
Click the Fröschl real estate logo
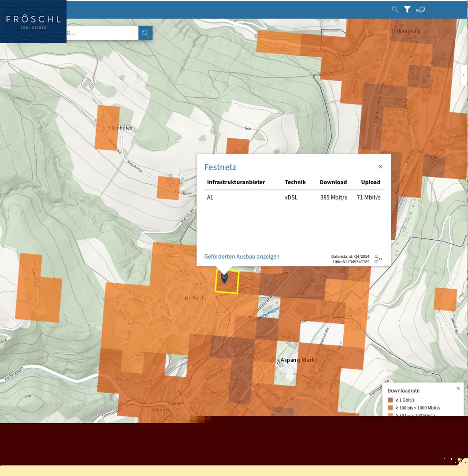click(33, 22)
